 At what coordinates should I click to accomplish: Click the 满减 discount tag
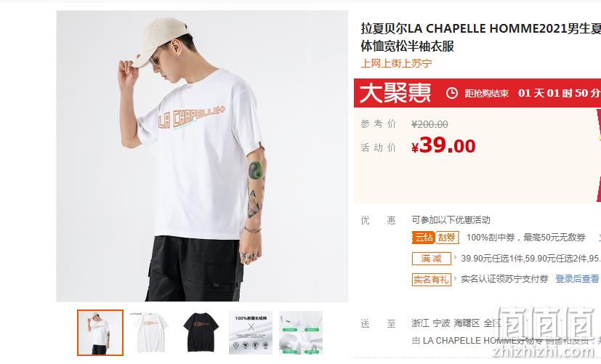click(x=431, y=259)
